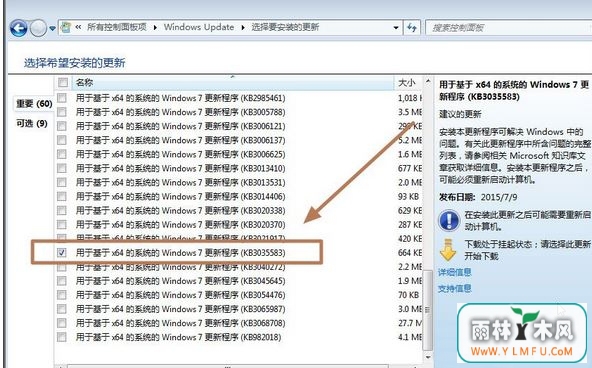Check the KB3054476 update checkbox
Viewport: 592px width, 368px height.
coord(62,295)
